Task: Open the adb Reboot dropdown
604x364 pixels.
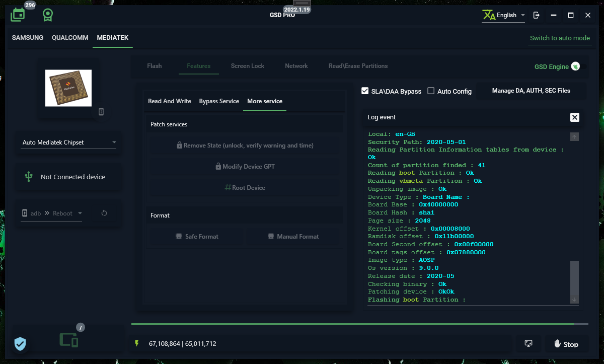Action: (52, 213)
